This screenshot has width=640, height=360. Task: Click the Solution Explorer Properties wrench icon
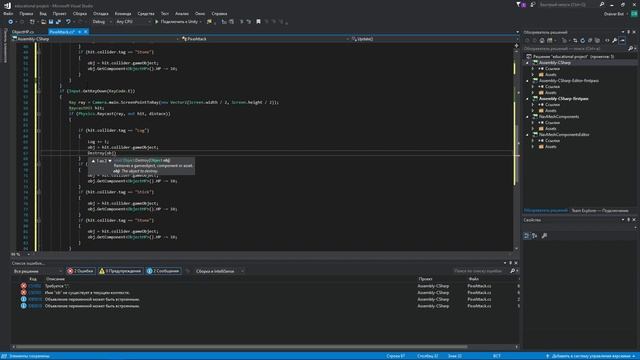pyautogui.click(x=614, y=40)
